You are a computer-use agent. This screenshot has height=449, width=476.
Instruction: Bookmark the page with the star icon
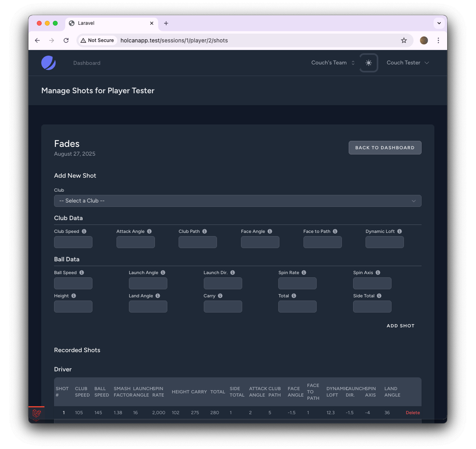(404, 40)
